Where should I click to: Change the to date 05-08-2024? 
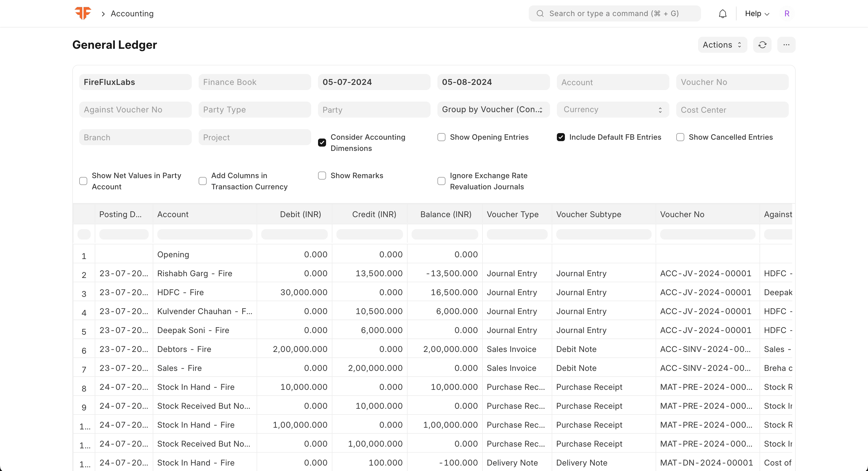[493, 82]
